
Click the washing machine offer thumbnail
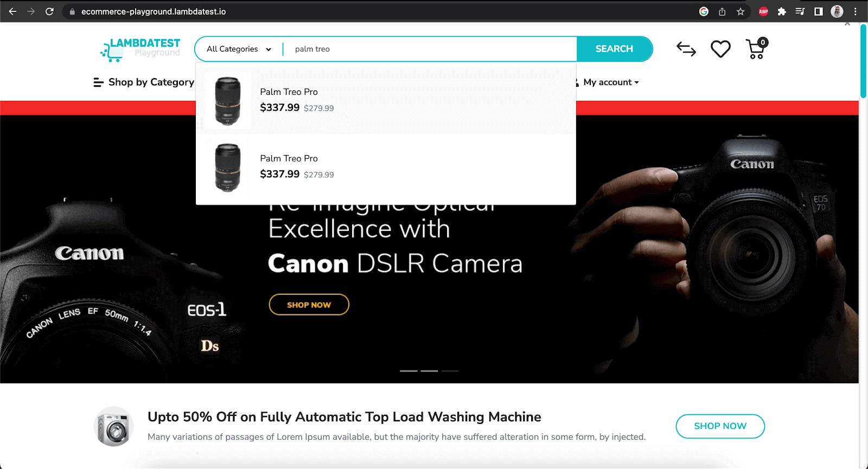point(114,426)
